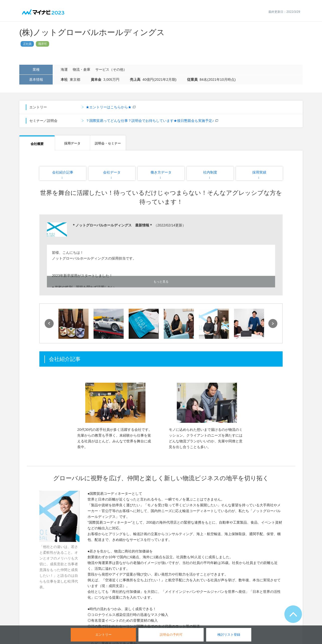Click the 業種 row header
Screen dimensions: 322x644
[x=36, y=69]
